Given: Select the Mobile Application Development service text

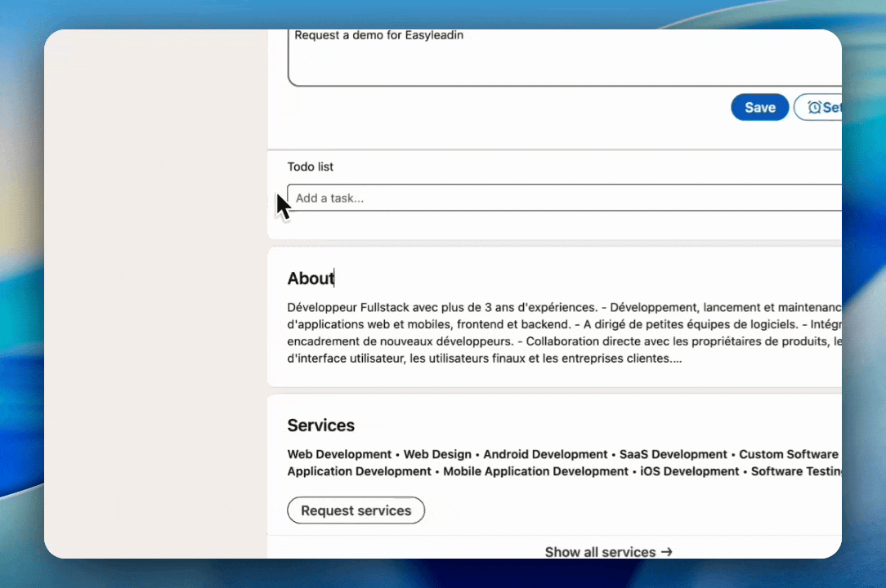Looking at the screenshot, I should (535, 471).
